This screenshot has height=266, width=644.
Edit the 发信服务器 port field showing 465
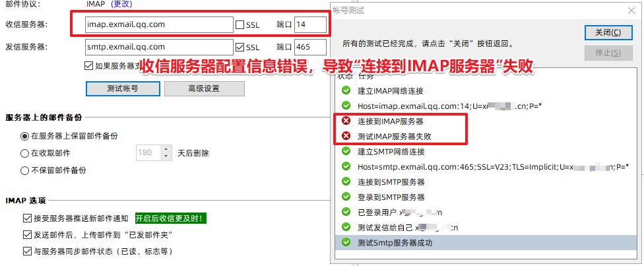311,47
